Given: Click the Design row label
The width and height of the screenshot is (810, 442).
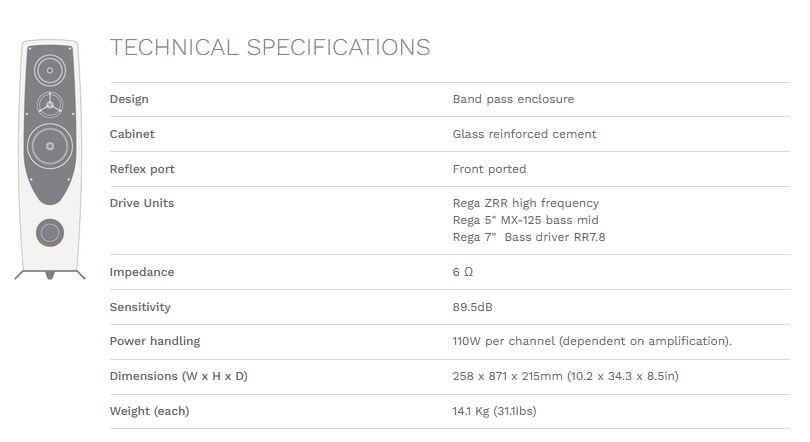Looking at the screenshot, I should coord(129,99).
